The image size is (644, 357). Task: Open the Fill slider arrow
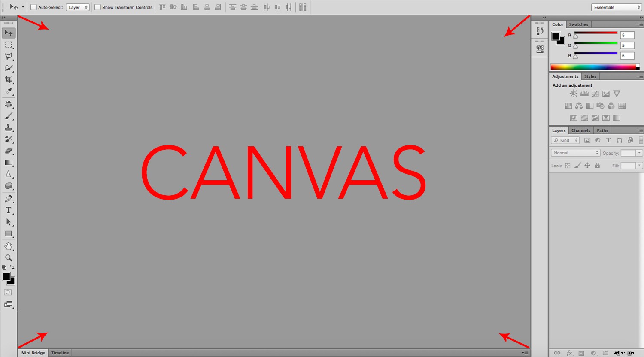tap(639, 166)
